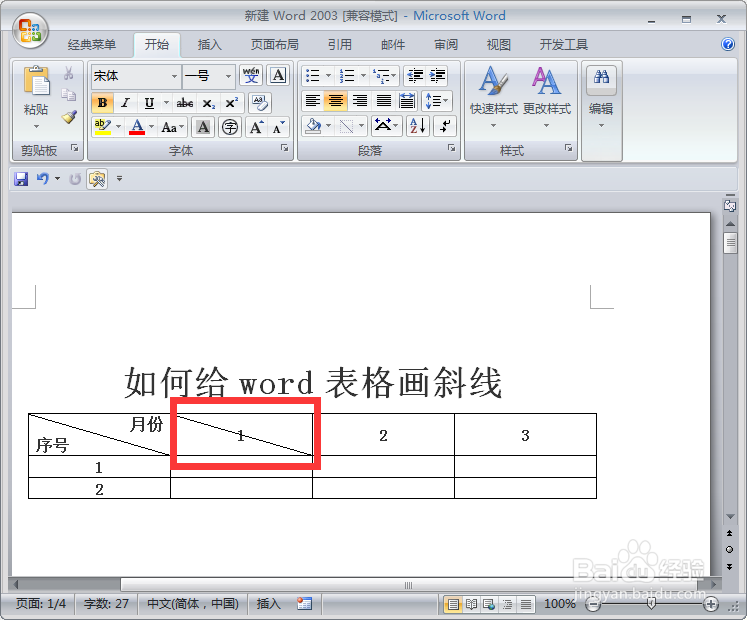747x620 pixels.
Task: Open the Office button menu
Action: coord(30,31)
